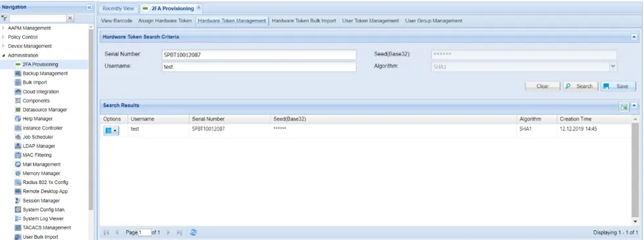
Task: Switch to Recently View tab
Action: click(118, 9)
